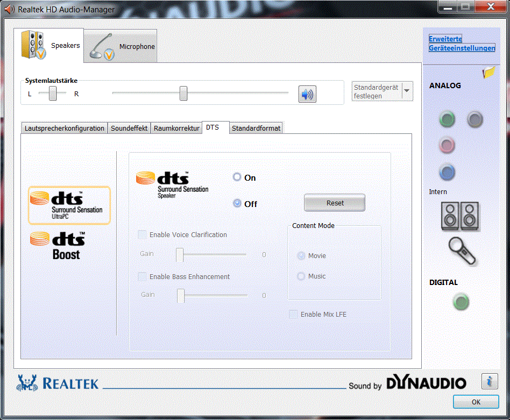The image size is (510, 420).
Task: Switch to the Microphone device tab
Action: pyautogui.click(x=121, y=46)
